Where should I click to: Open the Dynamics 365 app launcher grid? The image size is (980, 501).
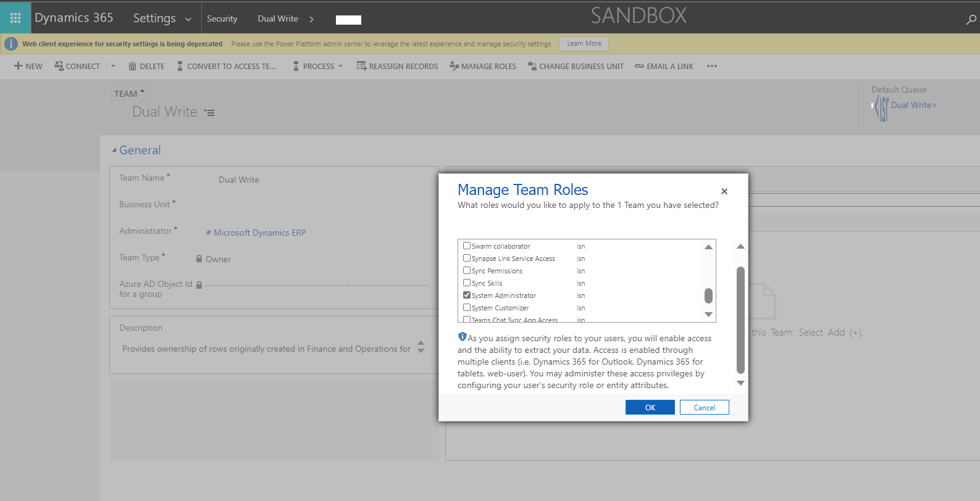point(15,18)
